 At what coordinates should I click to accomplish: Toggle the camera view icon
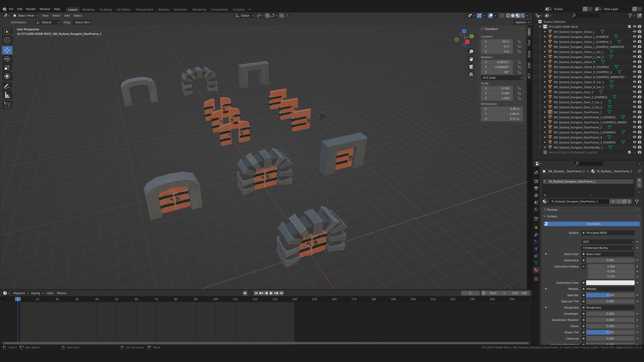(x=471, y=67)
